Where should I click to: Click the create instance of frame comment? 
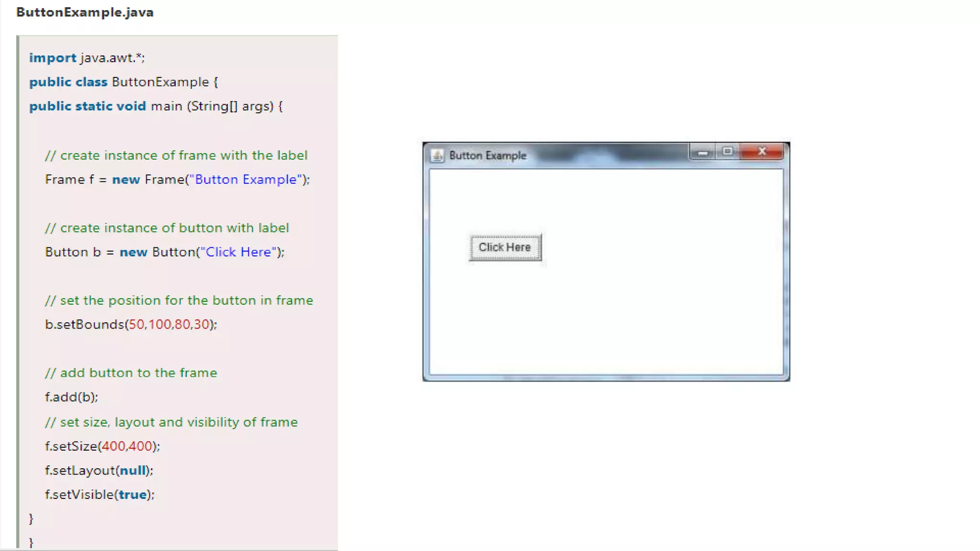[176, 155]
